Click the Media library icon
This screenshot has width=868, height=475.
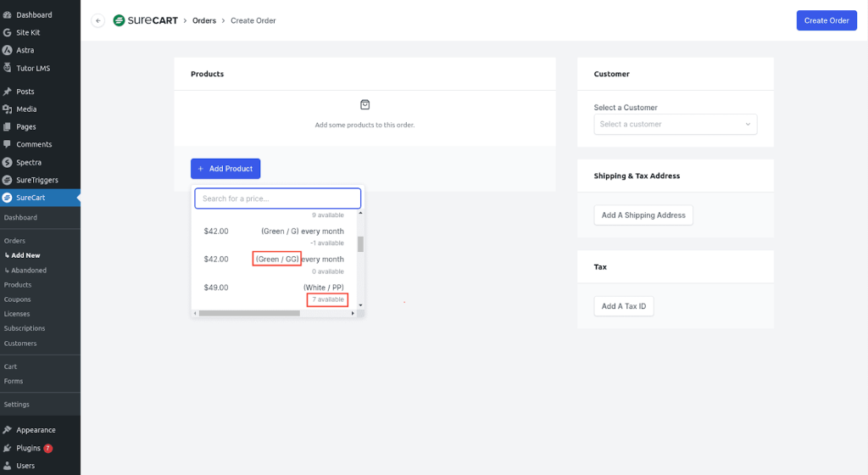pos(8,109)
